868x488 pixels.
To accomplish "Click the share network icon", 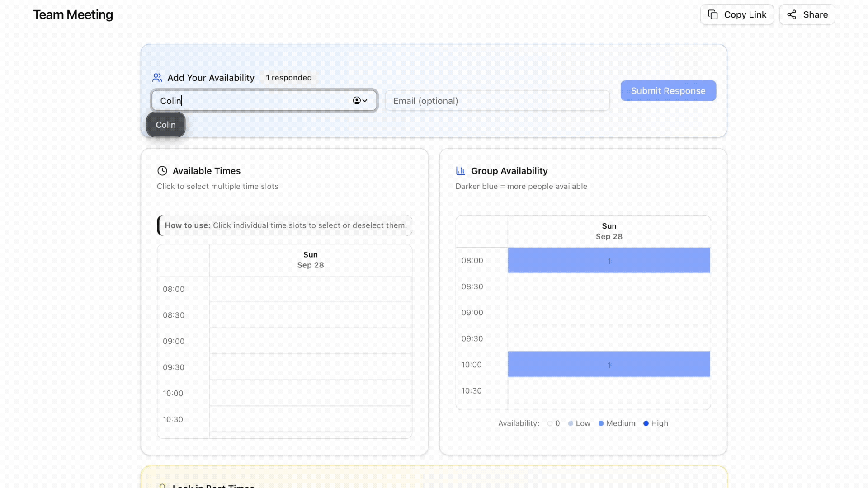I will pyautogui.click(x=792, y=15).
